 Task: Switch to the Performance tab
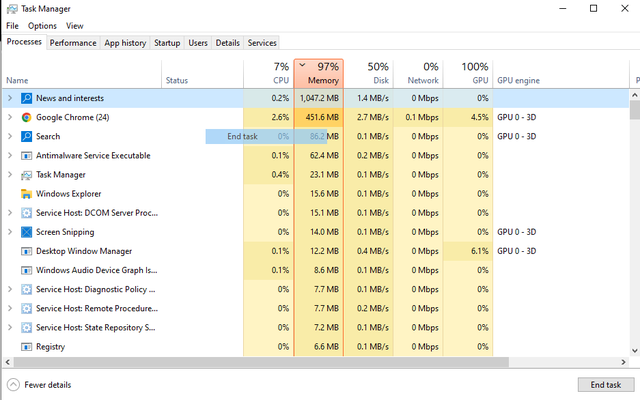[73, 43]
